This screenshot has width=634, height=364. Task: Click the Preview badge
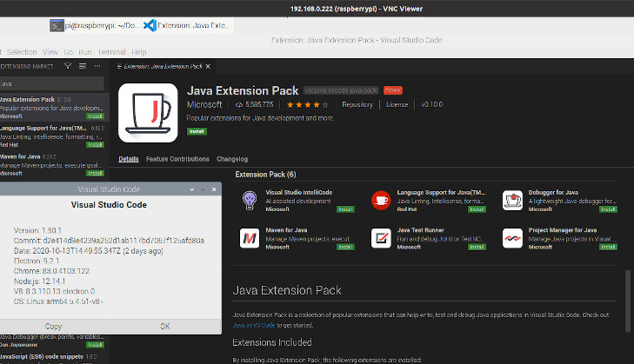tap(393, 90)
